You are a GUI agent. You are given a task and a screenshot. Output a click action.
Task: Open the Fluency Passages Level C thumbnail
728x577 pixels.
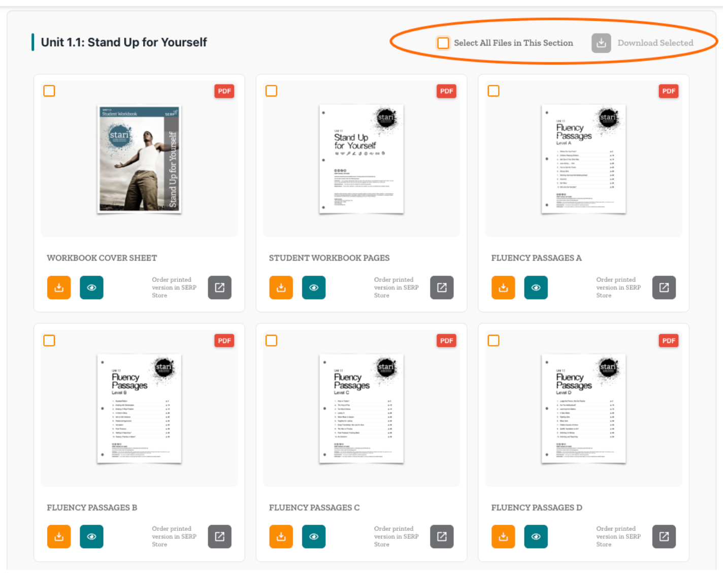pos(361,409)
